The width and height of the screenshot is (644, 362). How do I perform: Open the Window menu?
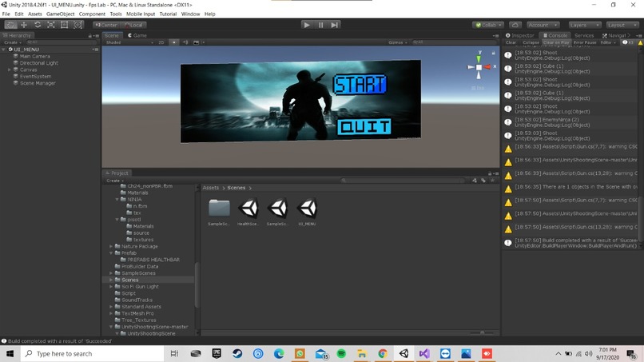click(191, 14)
